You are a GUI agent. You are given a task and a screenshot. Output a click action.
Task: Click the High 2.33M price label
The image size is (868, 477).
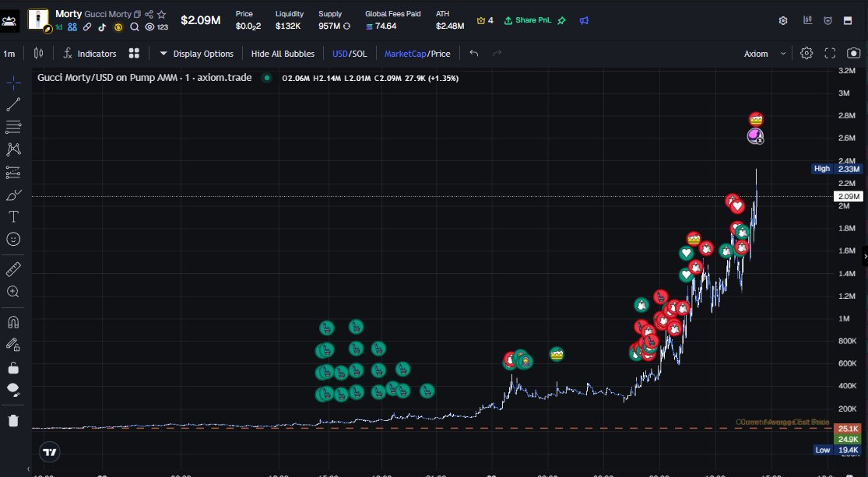coord(837,169)
